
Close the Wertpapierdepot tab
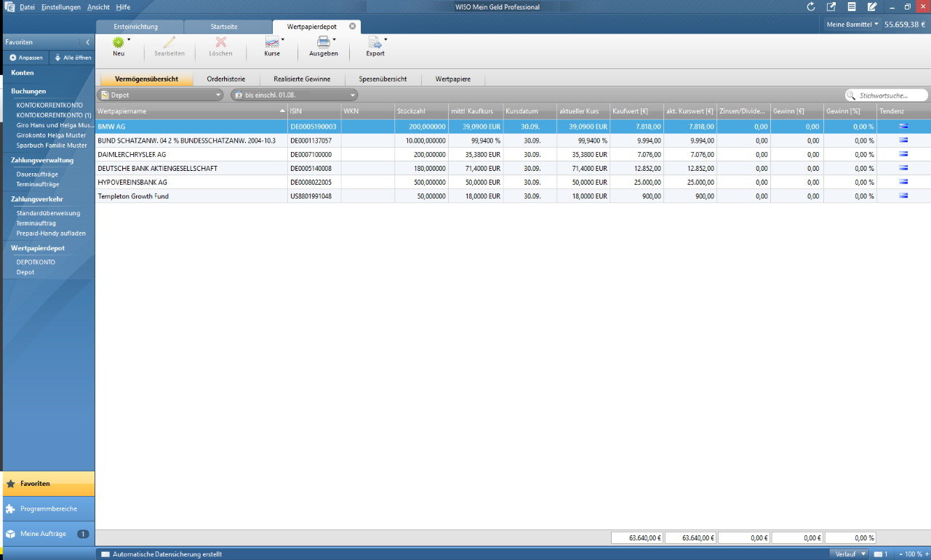click(353, 26)
